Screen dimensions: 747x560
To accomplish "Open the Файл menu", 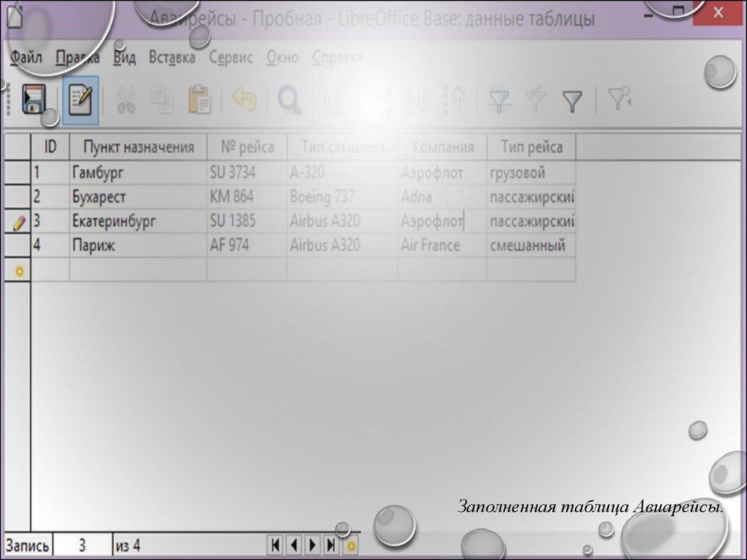I will [26, 57].
